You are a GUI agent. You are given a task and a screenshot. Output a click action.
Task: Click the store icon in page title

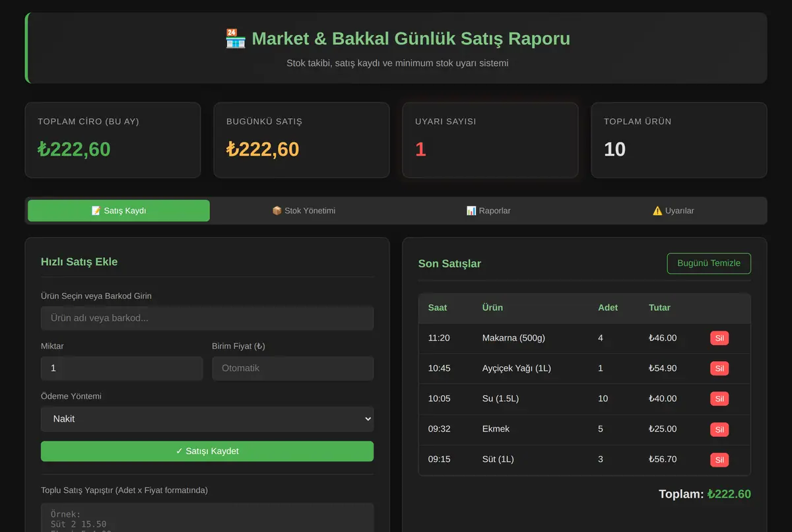pos(235,38)
